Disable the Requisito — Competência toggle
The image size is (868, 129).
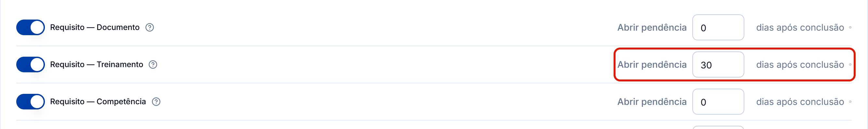(x=31, y=102)
